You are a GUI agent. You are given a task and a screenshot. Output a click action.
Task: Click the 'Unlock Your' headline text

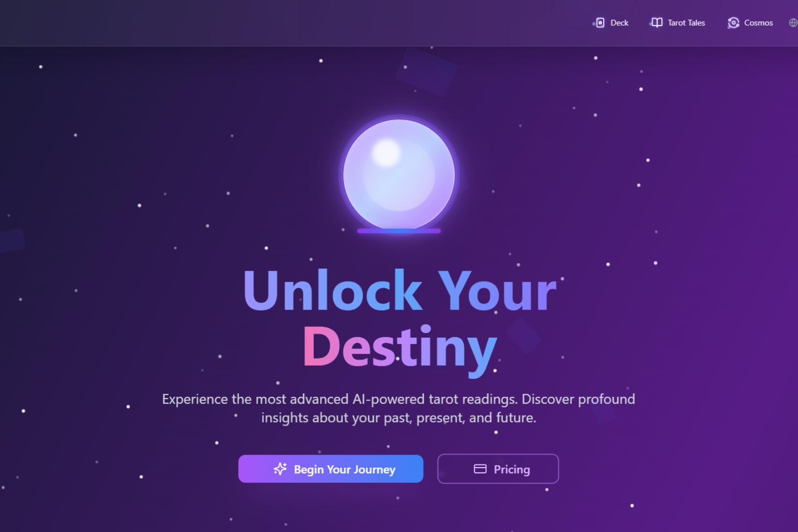point(400,291)
